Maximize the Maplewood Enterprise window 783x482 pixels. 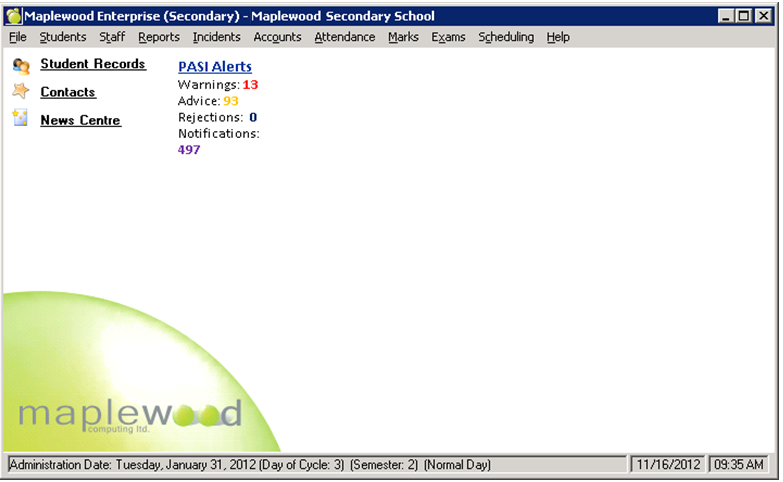[x=743, y=16]
